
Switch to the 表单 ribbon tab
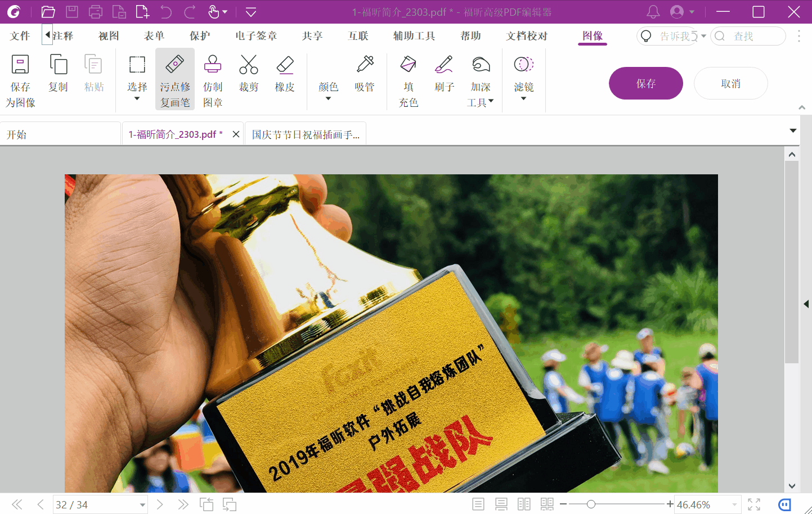(154, 36)
